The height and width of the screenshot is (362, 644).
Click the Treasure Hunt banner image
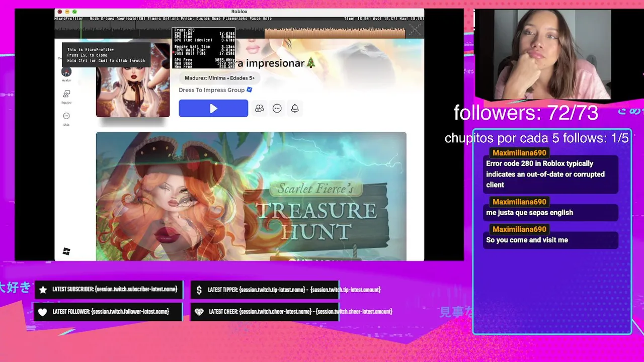[x=251, y=196]
